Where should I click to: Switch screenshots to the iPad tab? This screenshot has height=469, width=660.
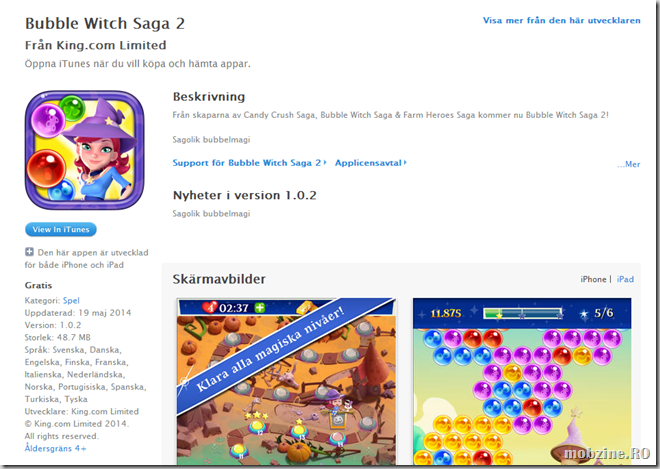(625, 279)
